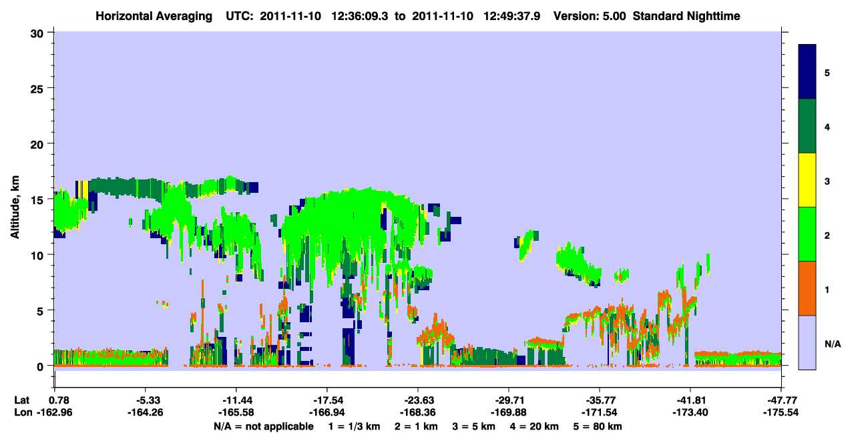Click the colorbar label 5
Viewport: 868px width, 445px height.
[x=827, y=72]
